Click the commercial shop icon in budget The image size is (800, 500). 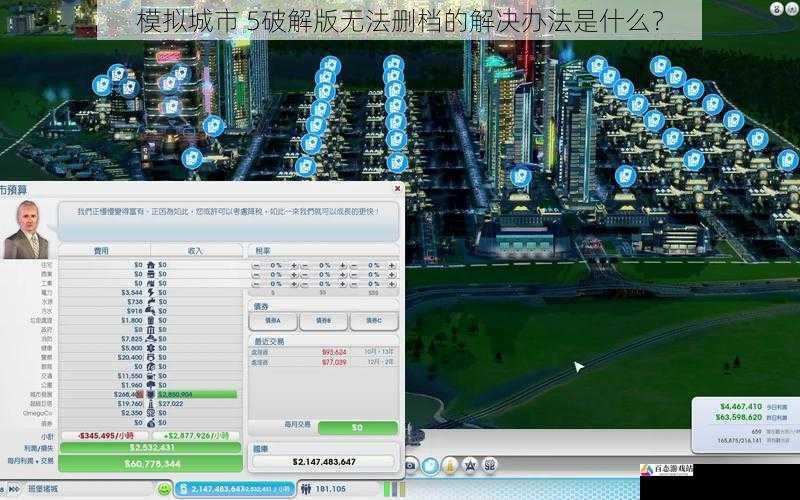coord(151,274)
